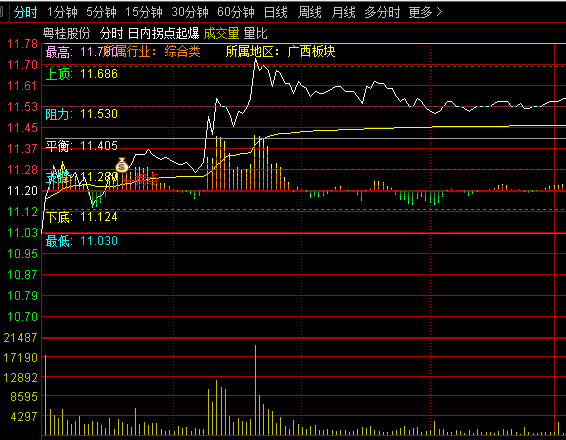Open the 多分时 multi-day view

[382, 12]
